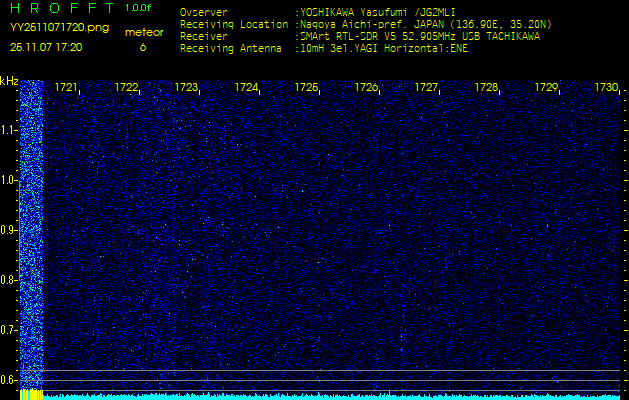629x400 pixels.
Task: Click the Receiver field label
Action: pyautogui.click(x=204, y=37)
